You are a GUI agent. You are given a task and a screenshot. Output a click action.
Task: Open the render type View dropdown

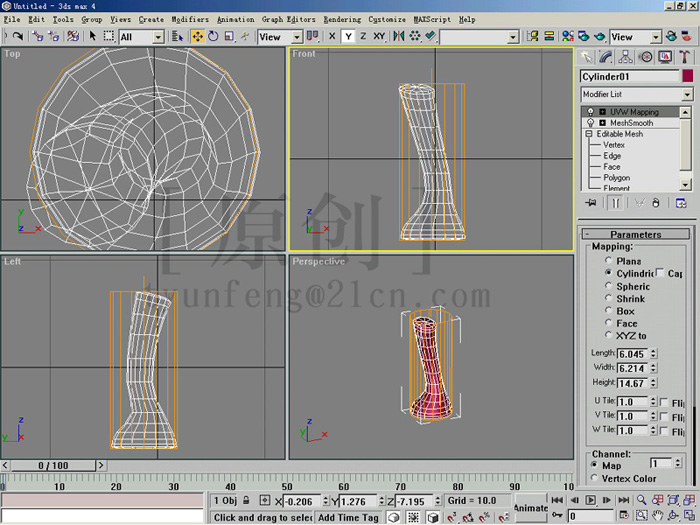655,37
